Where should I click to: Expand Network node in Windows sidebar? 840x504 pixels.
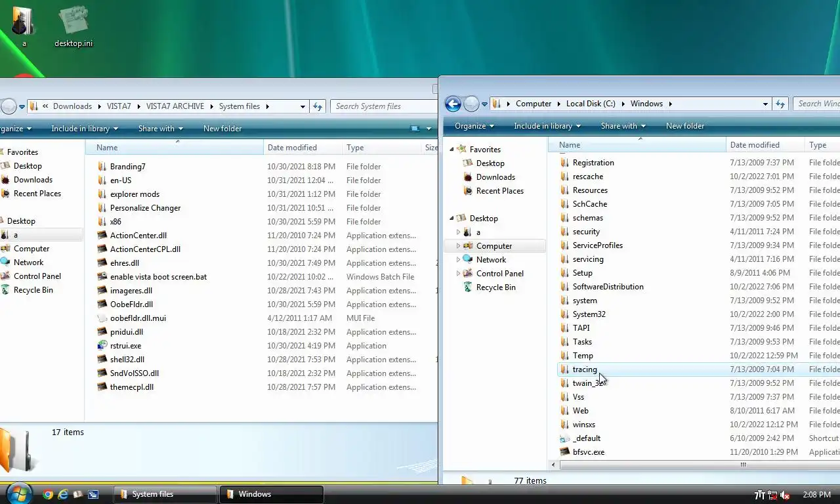(x=458, y=260)
